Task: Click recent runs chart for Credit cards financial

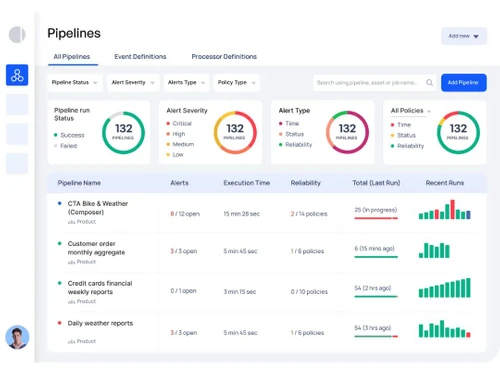Action: click(x=445, y=288)
